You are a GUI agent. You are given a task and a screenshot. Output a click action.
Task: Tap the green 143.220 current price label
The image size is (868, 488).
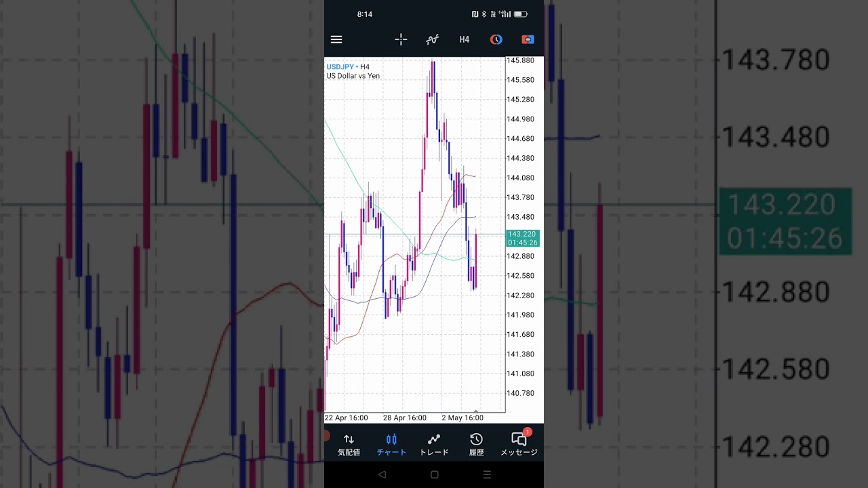coord(522,238)
